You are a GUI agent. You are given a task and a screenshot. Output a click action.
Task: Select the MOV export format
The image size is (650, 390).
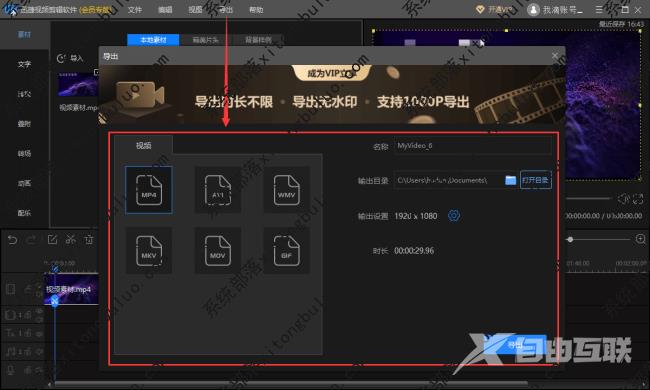pos(218,250)
